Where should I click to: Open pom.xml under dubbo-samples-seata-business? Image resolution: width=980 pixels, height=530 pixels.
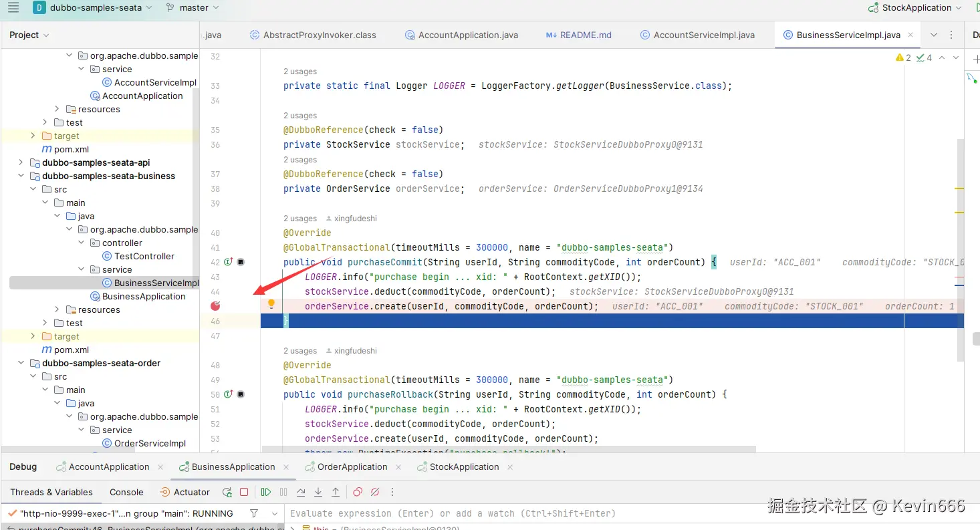click(x=66, y=350)
